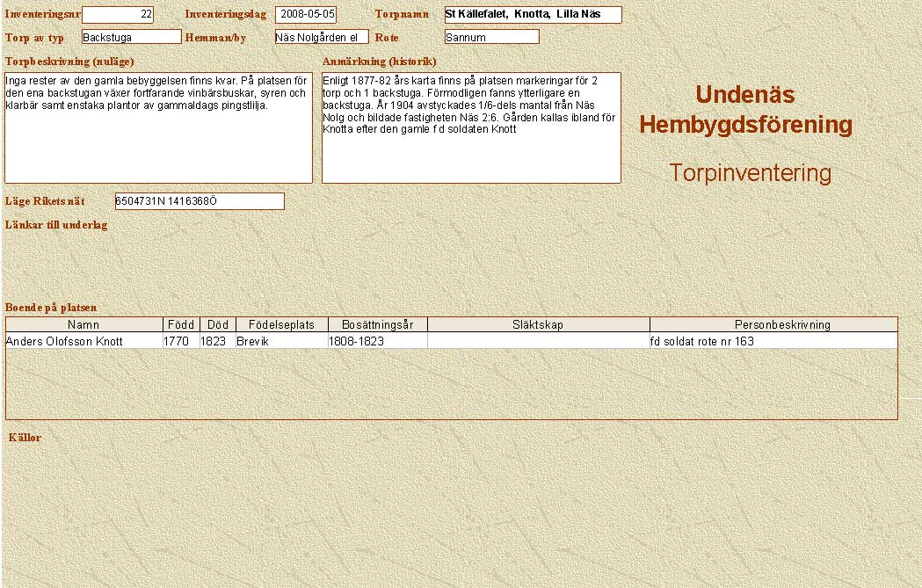Select the Inventeringsdag date field
This screenshot has width=922, height=588.
(x=306, y=15)
